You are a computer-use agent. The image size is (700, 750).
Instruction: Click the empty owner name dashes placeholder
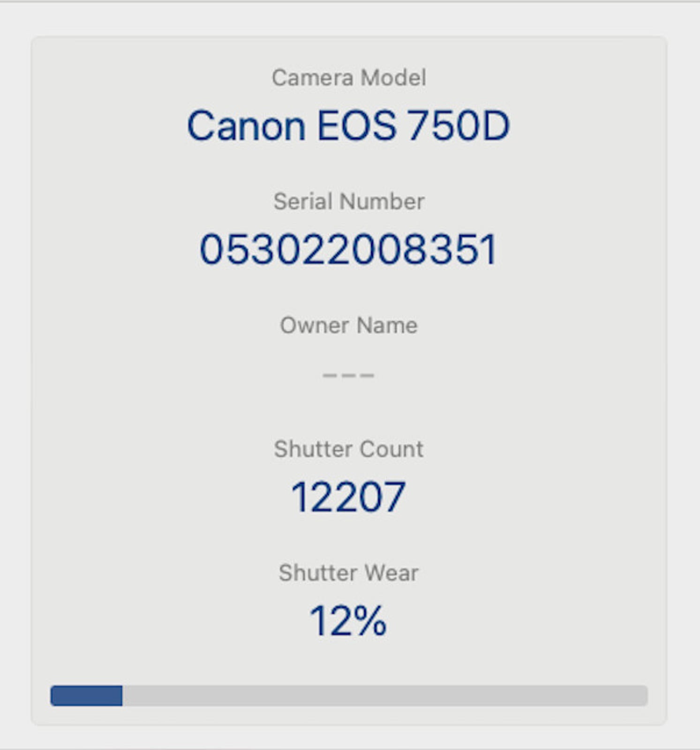[x=348, y=375]
